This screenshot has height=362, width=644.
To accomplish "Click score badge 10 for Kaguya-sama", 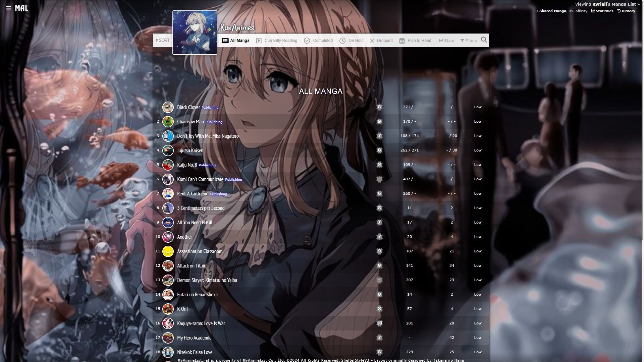I will (379, 323).
